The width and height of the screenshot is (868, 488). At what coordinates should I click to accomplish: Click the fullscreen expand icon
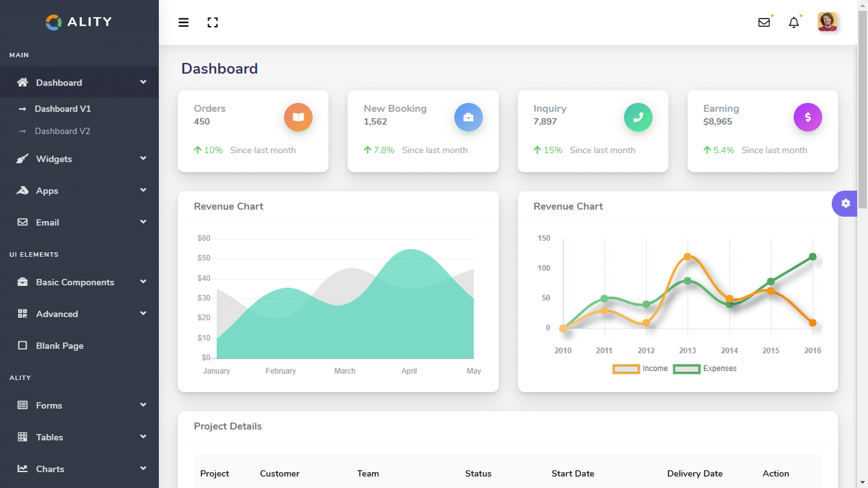tap(213, 23)
